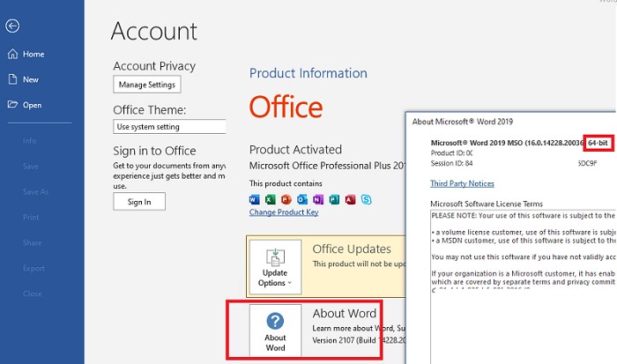Image resolution: width=617 pixels, height=364 pixels.
Task: Select New in the Backstage sidebar
Action: pos(30,79)
